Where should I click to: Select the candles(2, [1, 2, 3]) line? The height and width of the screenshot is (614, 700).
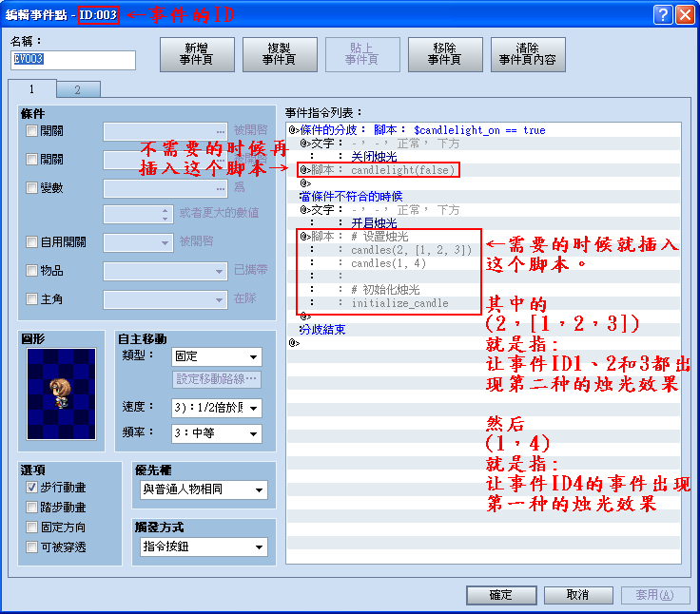pyautogui.click(x=483, y=250)
